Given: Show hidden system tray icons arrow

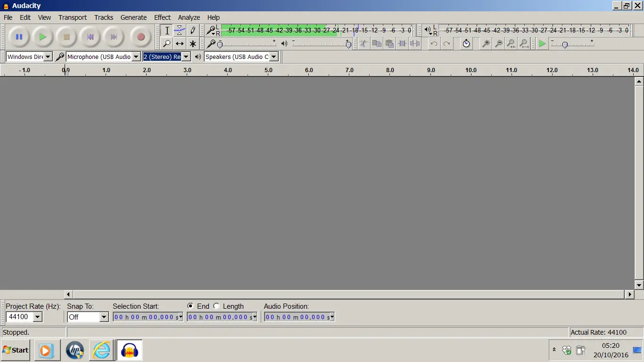Looking at the screenshot, I should click(554, 350).
